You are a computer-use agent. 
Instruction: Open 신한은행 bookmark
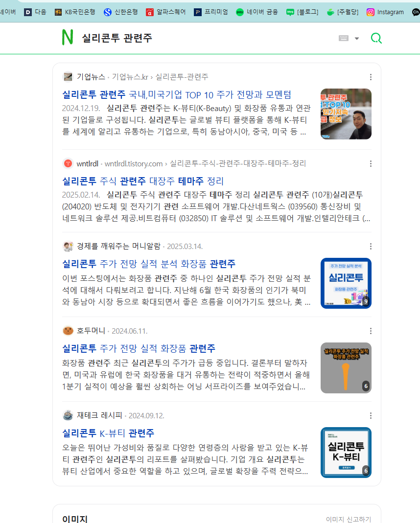121,12
